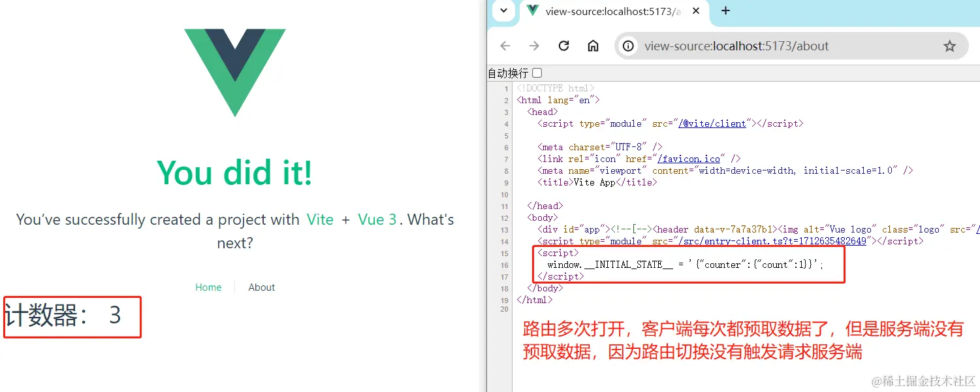Click the browser back arrow
Viewport: 980px width, 392px height.
coord(505,46)
